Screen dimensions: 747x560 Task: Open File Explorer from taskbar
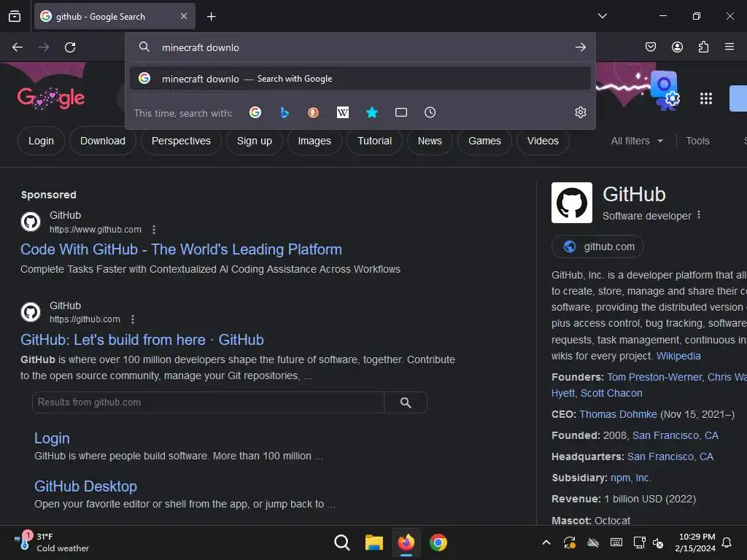[374, 542]
